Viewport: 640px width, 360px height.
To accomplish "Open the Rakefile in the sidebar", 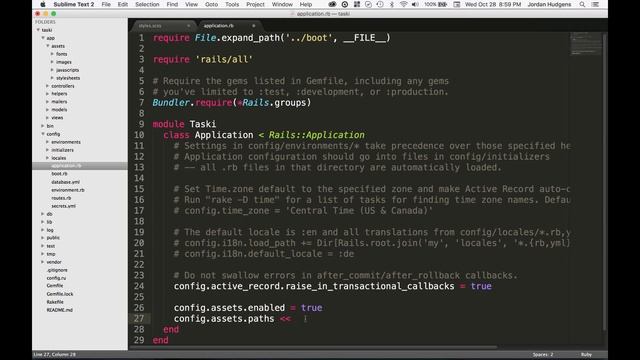I will 55,302.
